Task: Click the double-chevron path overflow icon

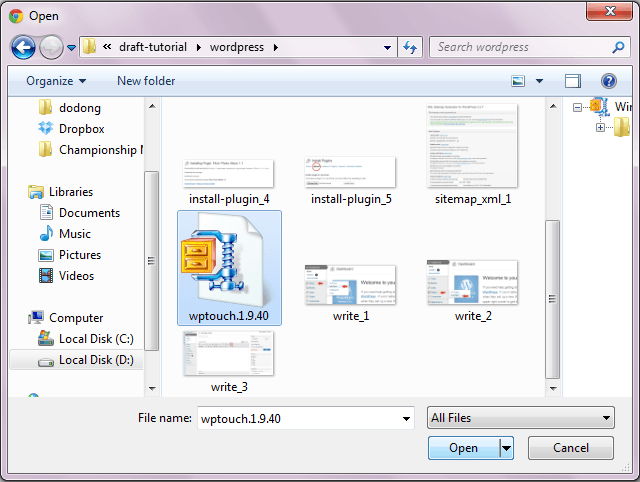Action: 107,47
